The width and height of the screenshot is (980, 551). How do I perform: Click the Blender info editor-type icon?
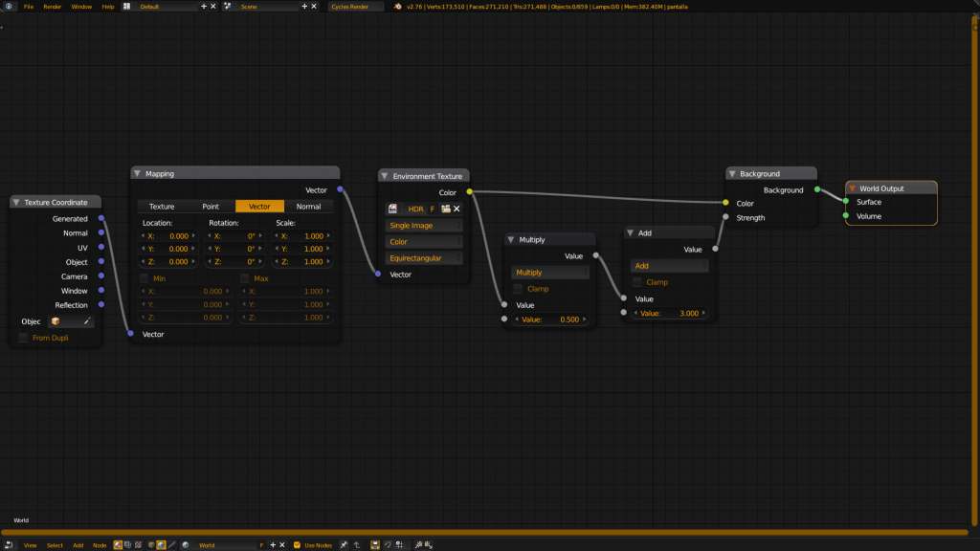(9, 6)
